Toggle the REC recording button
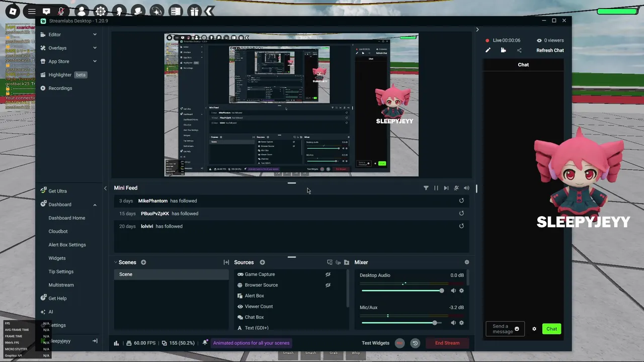644x362 pixels. pos(399,343)
